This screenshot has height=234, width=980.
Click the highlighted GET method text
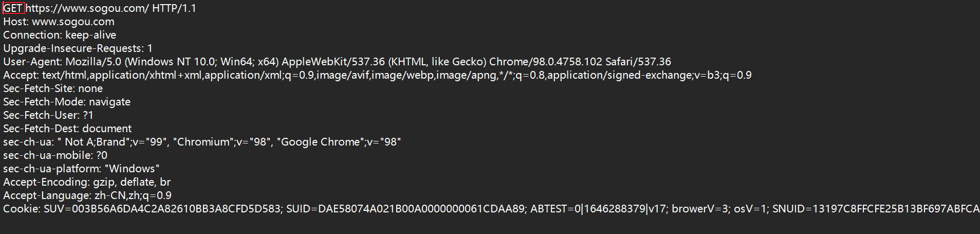point(13,9)
